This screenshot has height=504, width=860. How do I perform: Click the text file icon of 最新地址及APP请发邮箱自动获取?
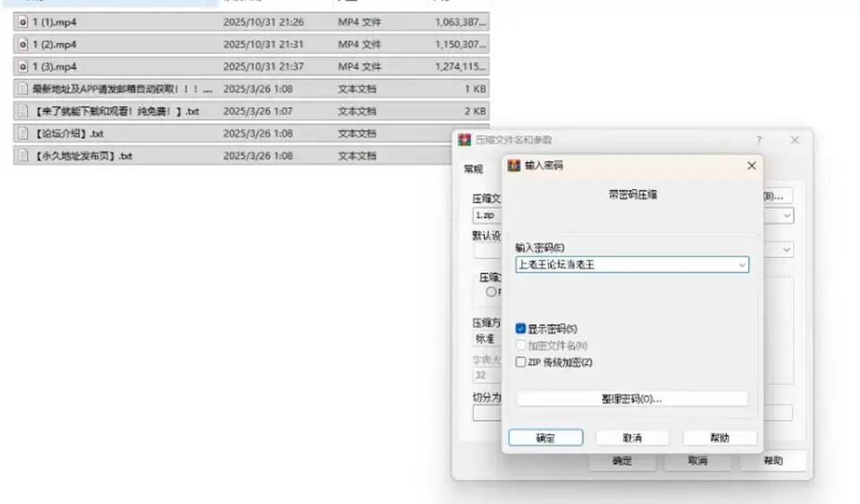[x=22, y=89]
